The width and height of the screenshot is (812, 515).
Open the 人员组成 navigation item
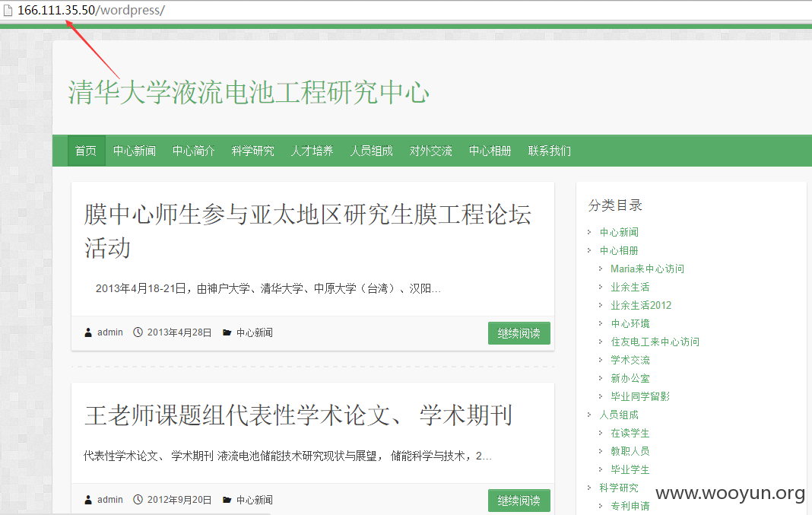coord(371,151)
